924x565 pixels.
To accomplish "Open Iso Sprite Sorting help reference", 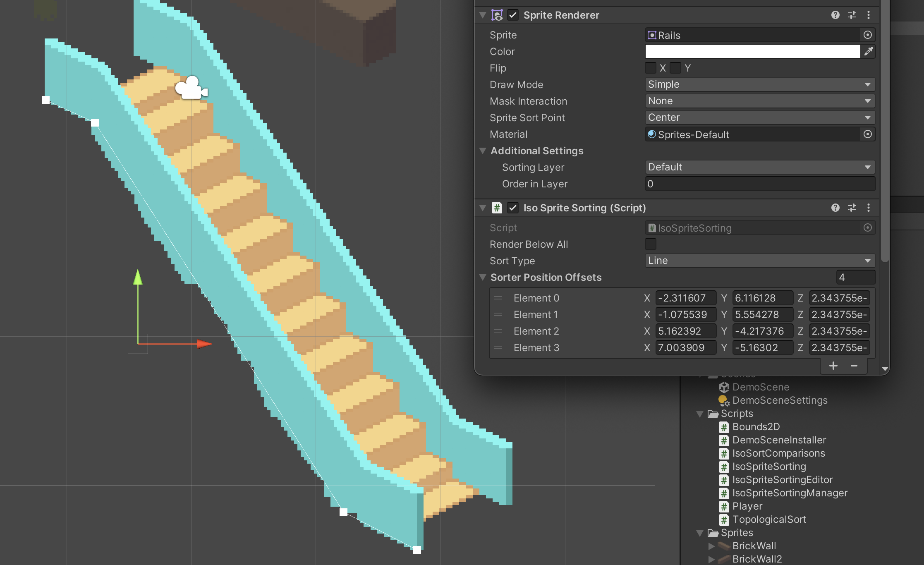I will point(835,208).
